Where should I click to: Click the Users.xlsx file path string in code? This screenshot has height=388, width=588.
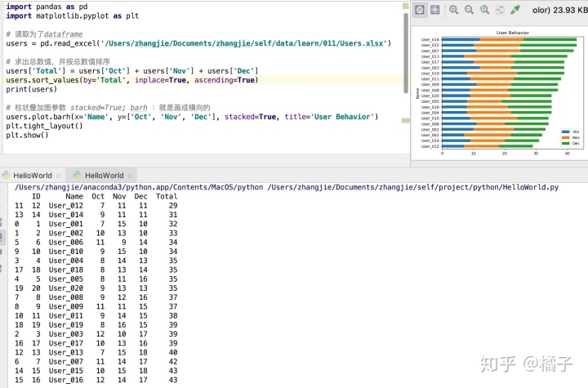pyautogui.click(x=243, y=43)
